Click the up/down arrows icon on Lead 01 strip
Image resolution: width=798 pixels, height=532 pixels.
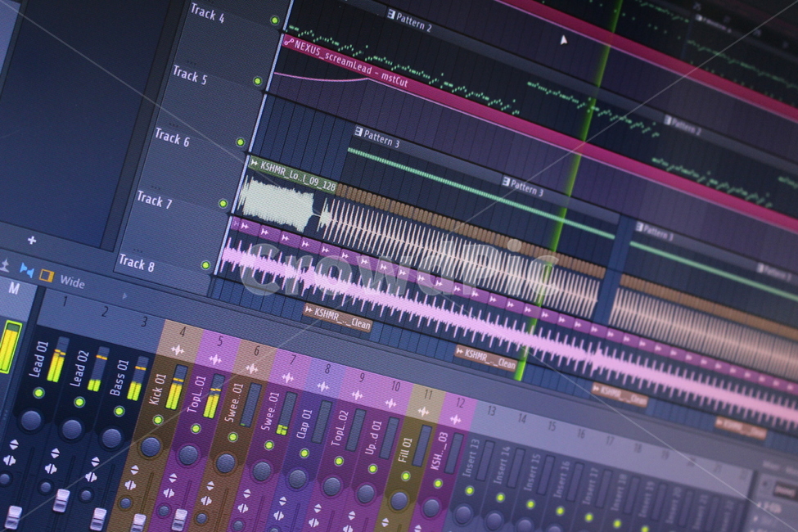click(13, 444)
